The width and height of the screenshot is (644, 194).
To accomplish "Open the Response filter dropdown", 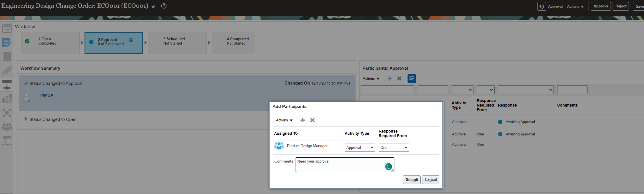I will pos(525,90).
